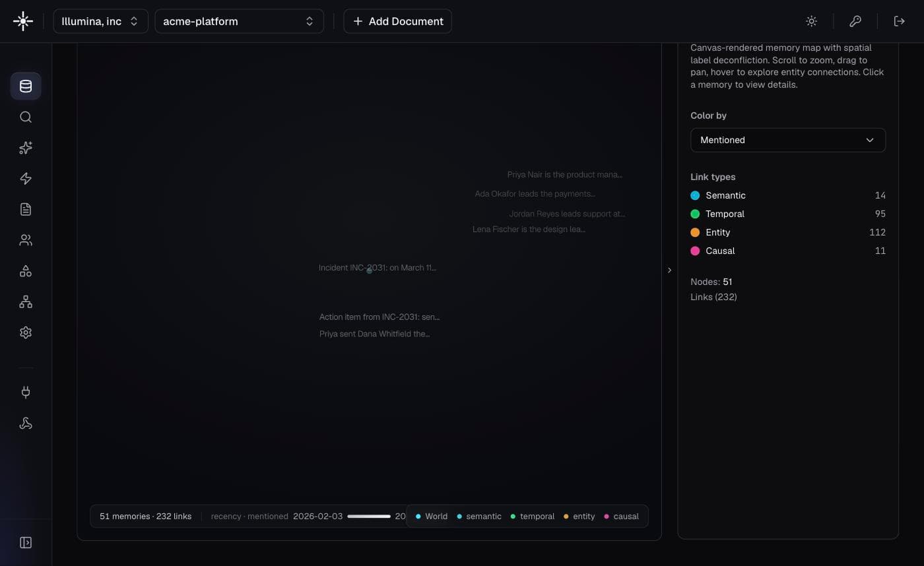Click the "51 memories · 232 links" status text
The height and width of the screenshot is (566, 924).
[145, 517]
